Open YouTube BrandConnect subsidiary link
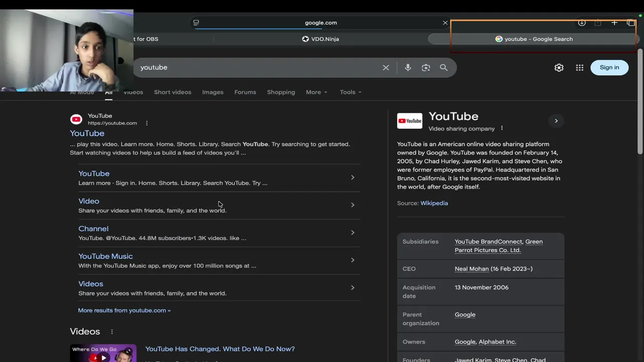 [489, 242]
